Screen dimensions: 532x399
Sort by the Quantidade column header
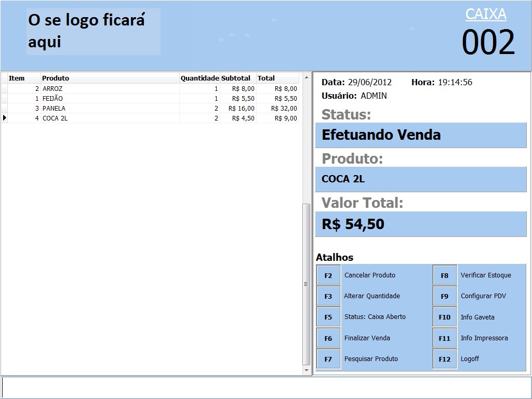[199, 78]
